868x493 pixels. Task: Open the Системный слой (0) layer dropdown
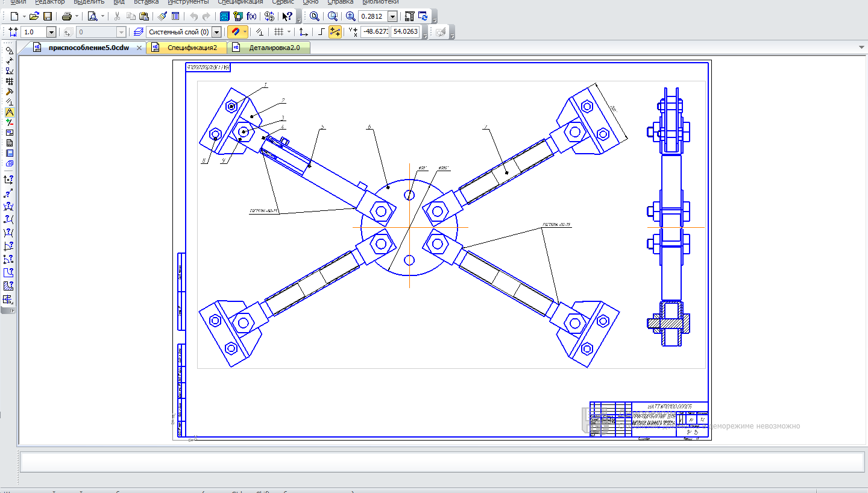click(x=216, y=32)
